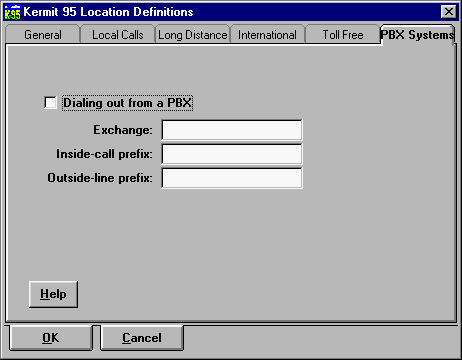Image resolution: width=462 pixels, height=360 pixels.
Task: Select the Long Distance tab
Action: pyautogui.click(x=193, y=35)
